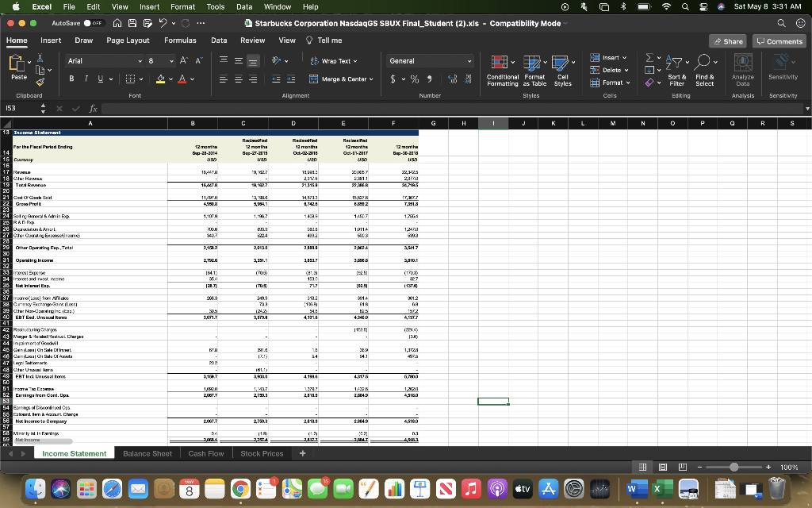This screenshot has height=508, width=812.
Task: Open the Formulas ribbon tab
Action: (180, 40)
